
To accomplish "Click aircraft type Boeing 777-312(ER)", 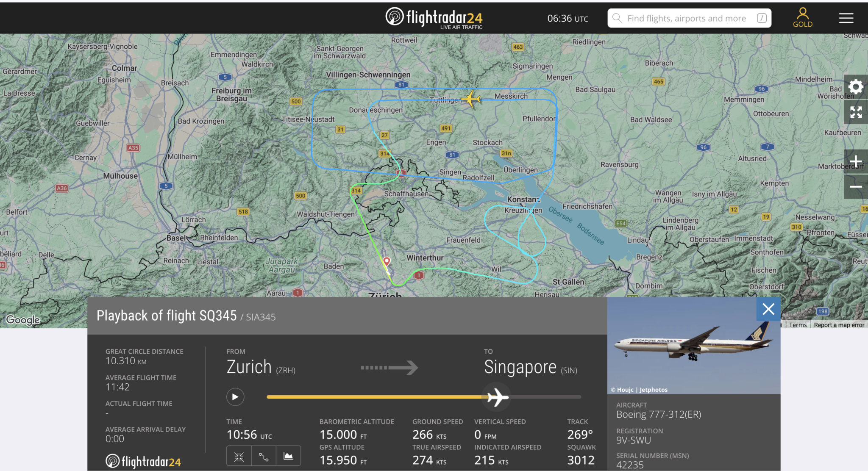I will pos(659,414).
